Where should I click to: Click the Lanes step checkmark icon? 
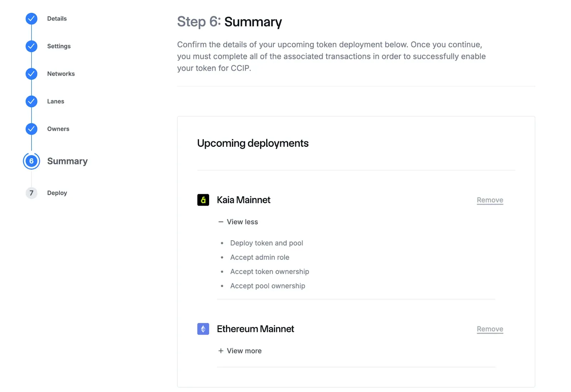tap(31, 101)
